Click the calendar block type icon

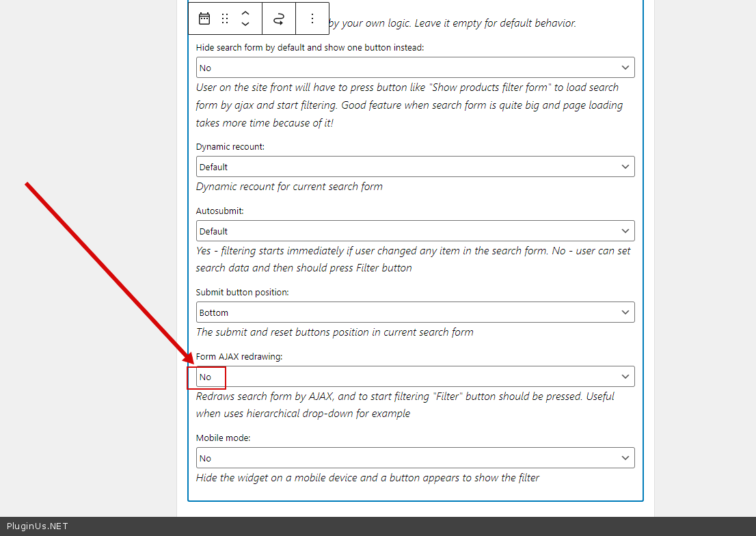(x=204, y=18)
